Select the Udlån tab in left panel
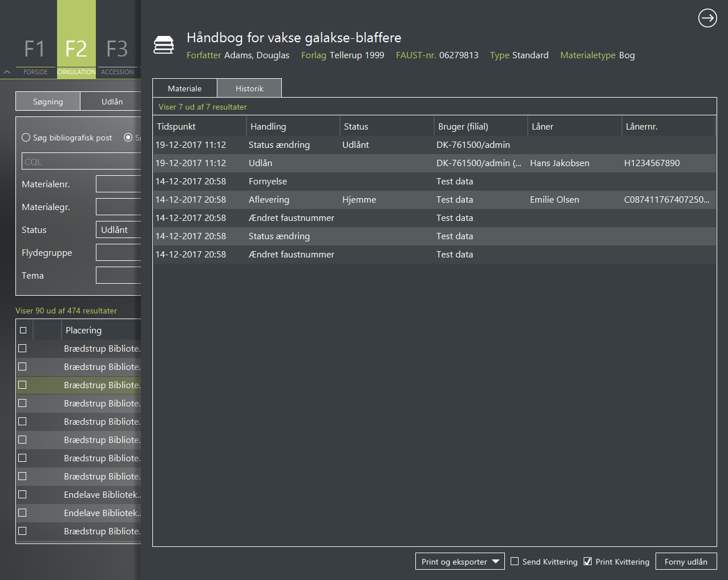This screenshot has height=580, width=728. [111, 102]
